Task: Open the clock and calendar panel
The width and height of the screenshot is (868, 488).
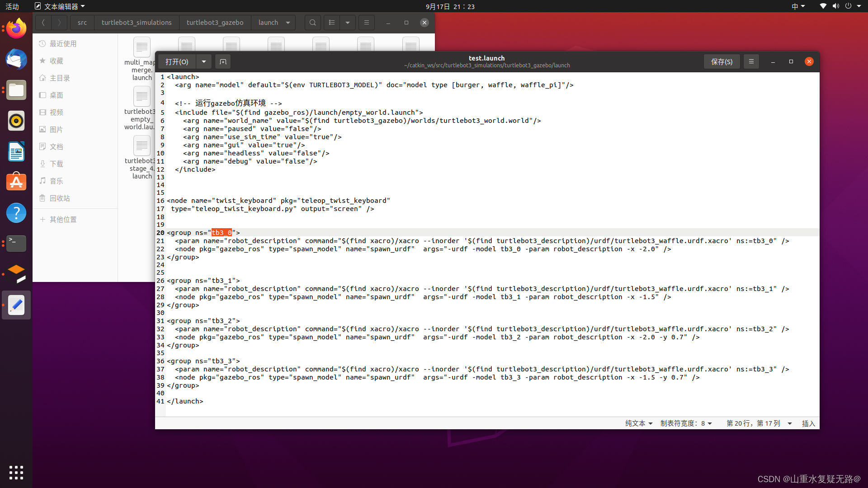Action: pyautogui.click(x=450, y=6)
